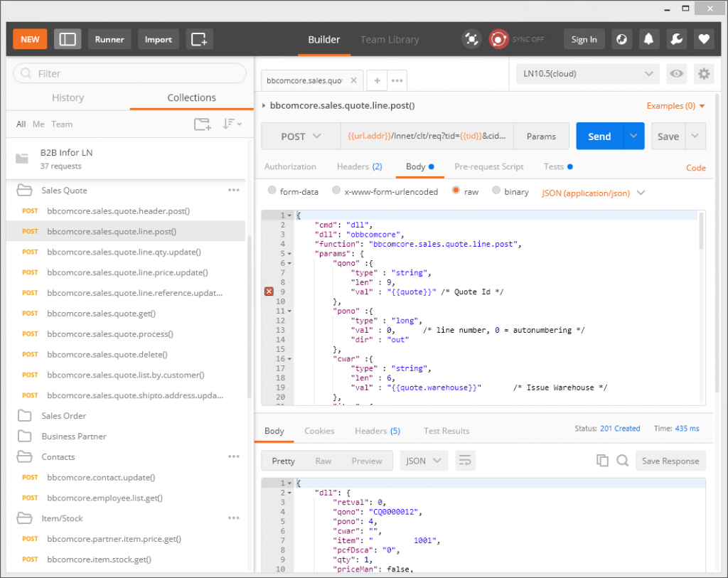
Task: Open response JSON format dropdown
Action: coord(424,461)
